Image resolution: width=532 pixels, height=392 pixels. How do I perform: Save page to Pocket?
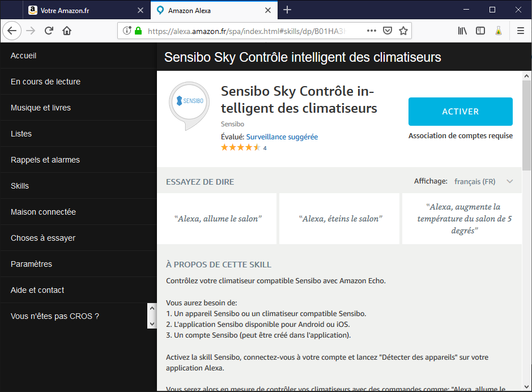388,31
